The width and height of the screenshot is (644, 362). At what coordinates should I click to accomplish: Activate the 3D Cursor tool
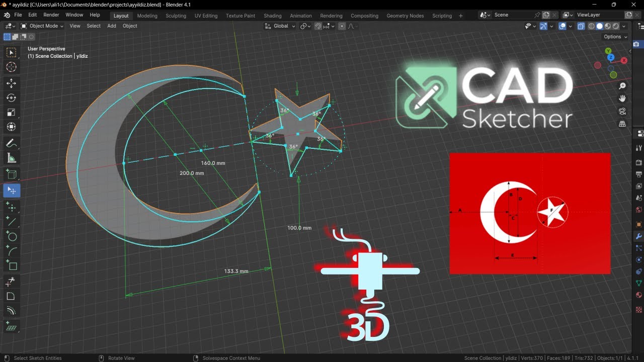coord(11,67)
